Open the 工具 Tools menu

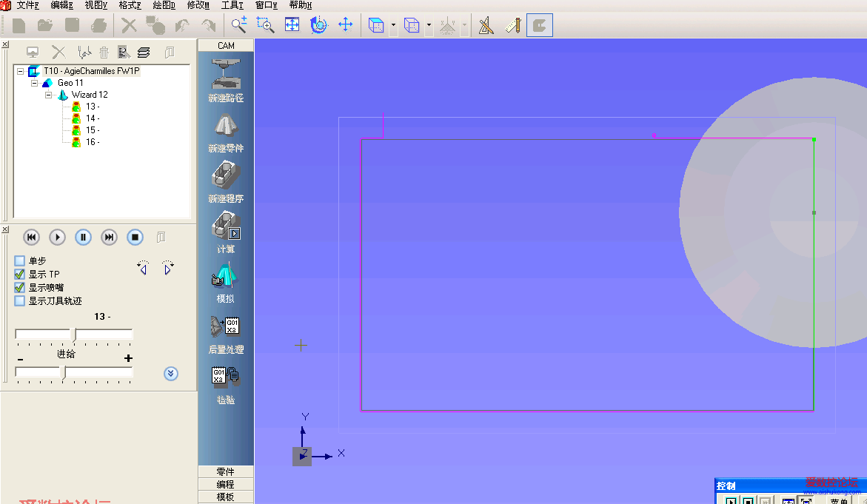click(x=232, y=5)
